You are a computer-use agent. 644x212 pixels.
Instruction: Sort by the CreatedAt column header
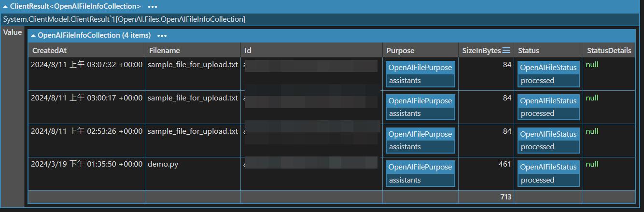tap(49, 50)
